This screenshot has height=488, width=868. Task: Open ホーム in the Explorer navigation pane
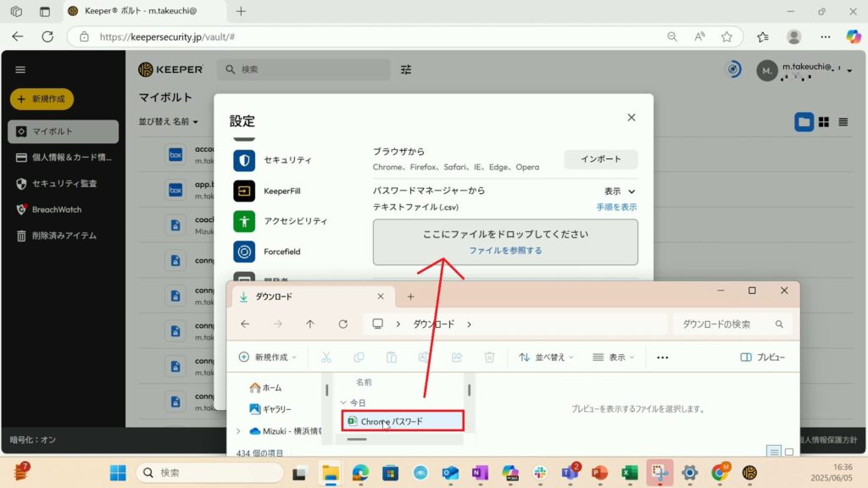265,388
